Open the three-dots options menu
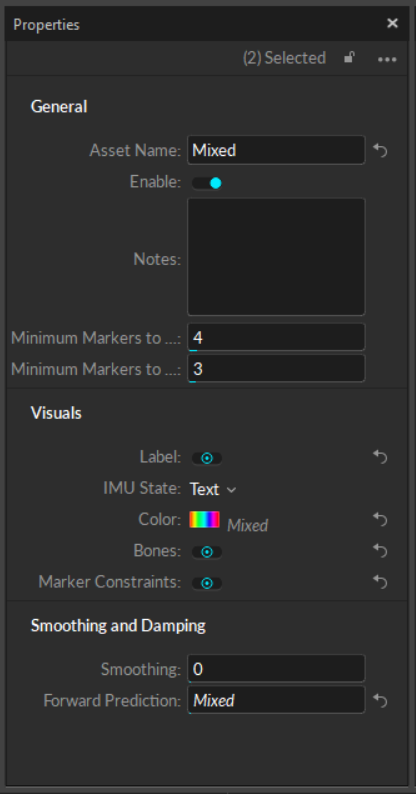This screenshot has height=794, width=416. click(387, 59)
